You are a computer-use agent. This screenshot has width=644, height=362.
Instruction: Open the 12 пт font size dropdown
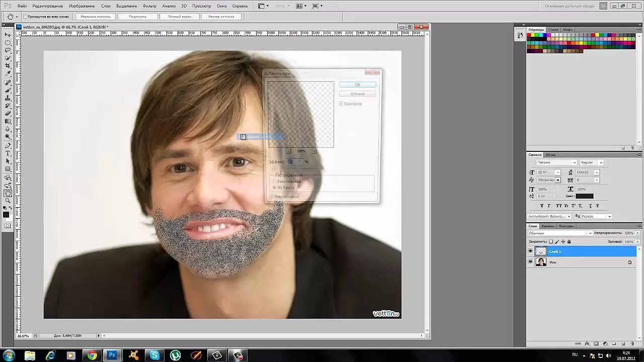tap(557, 172)
